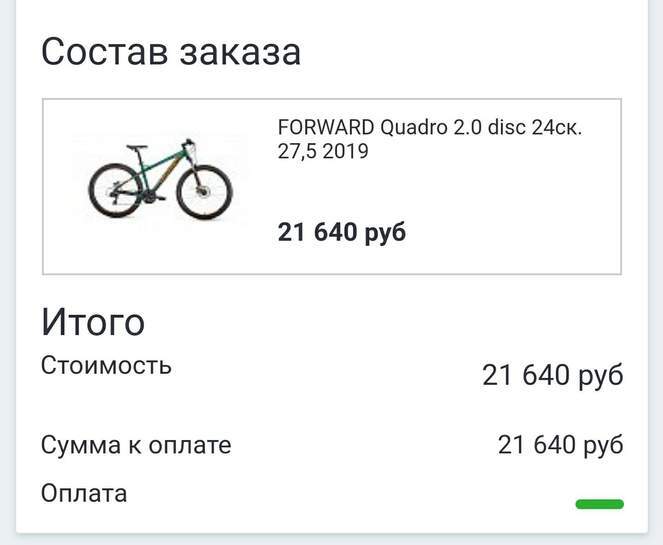
Task: Click the Стоимость amount 21 640 руб
Action: tap(552, 375)
